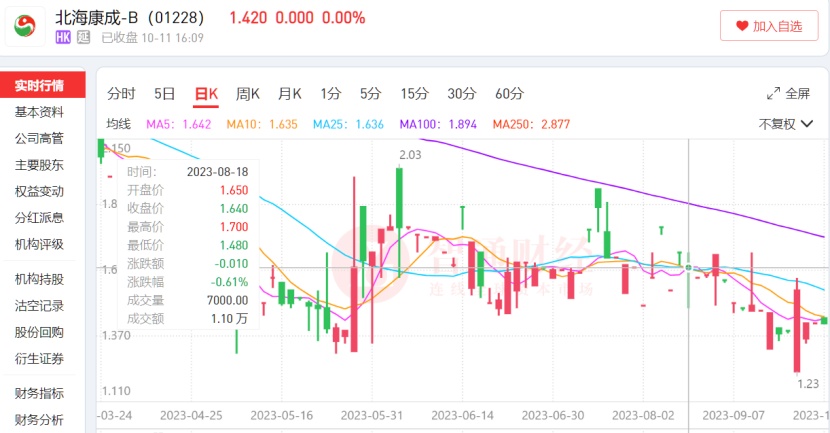
Task: Select the 日K chart tab
Action: (x=206, y=94)
